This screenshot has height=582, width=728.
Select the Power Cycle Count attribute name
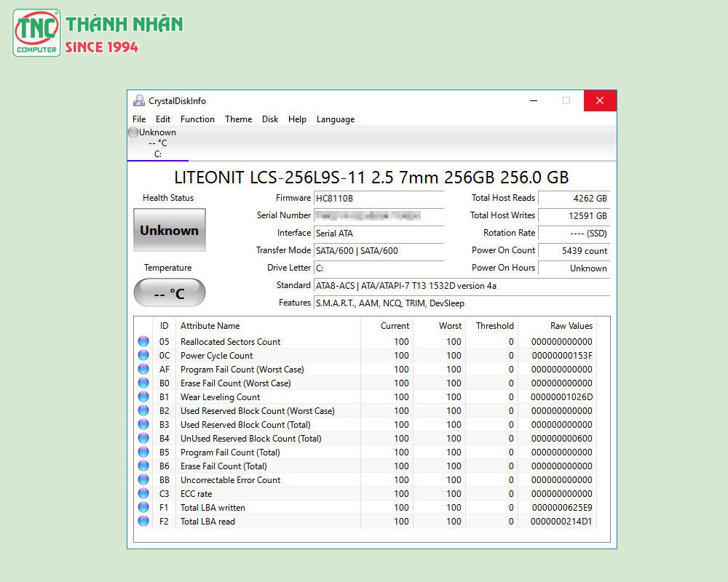[x=216, y=356]
